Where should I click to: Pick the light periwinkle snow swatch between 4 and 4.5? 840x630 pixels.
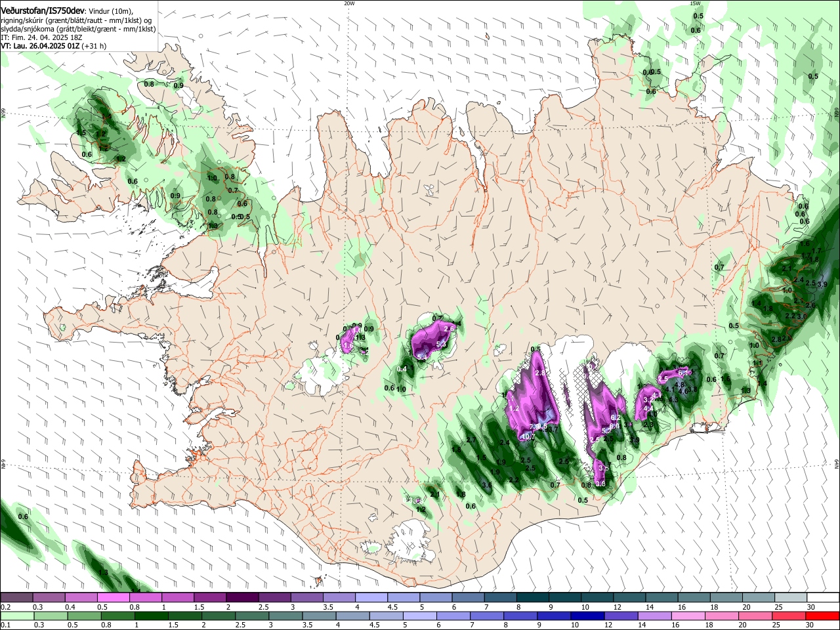click(370, 597)
